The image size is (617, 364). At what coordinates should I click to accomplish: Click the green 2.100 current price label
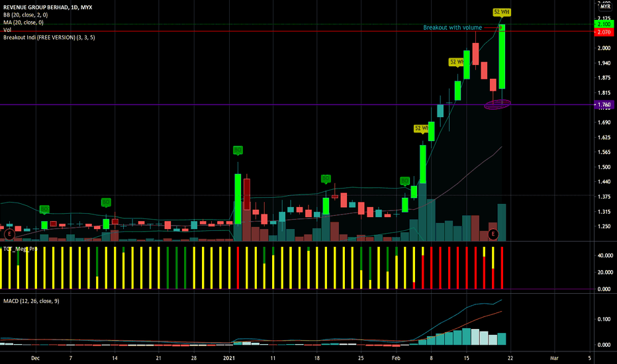604,24
